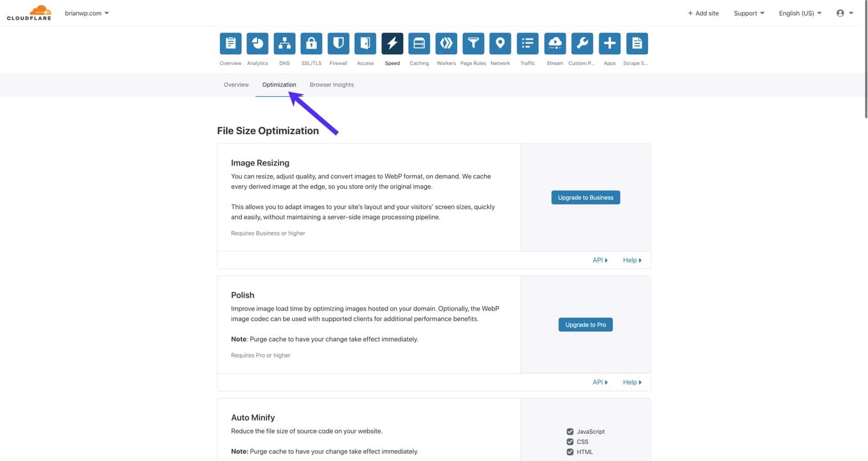Open the Apps plus icon
The height and width of the screenshot is (461, 868).
[609, 43]
